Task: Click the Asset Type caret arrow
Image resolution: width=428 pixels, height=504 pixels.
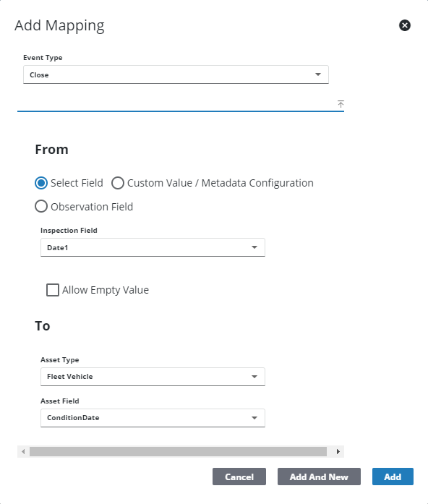Action: (254, 377)
